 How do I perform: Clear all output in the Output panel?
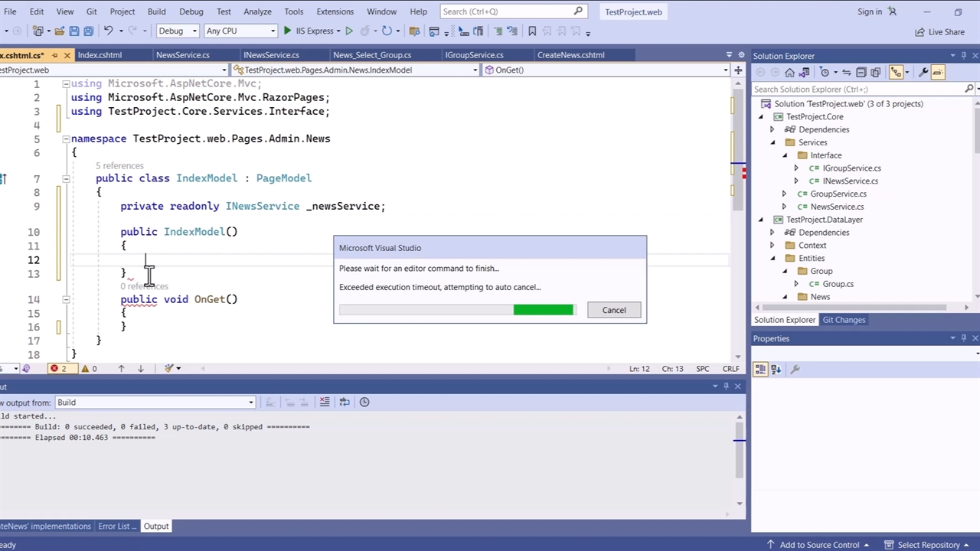[325, 403]
